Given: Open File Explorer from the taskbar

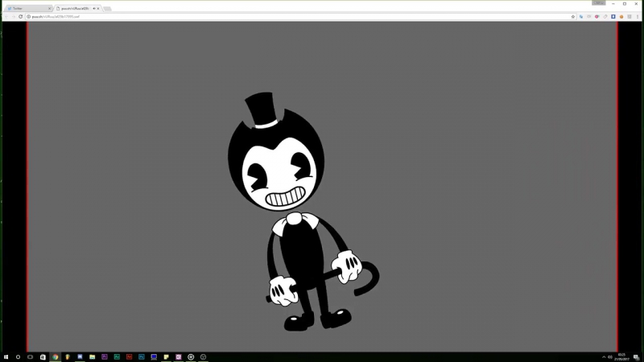Looking at the screenshot, I should [92, 357].
